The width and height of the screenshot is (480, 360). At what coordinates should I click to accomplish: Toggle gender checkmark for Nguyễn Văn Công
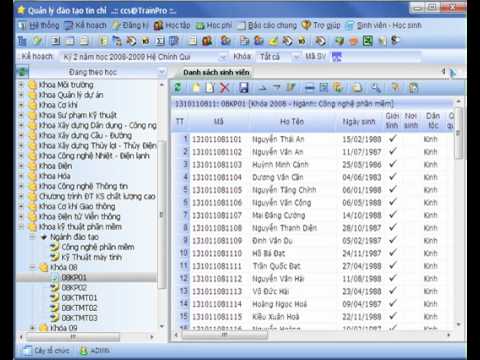[393, 202]
